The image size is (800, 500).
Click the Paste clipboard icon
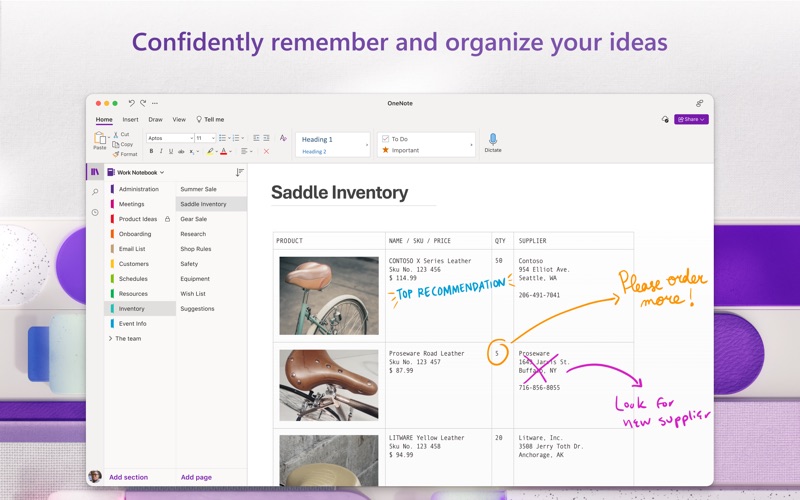click(x=99, y=138)
